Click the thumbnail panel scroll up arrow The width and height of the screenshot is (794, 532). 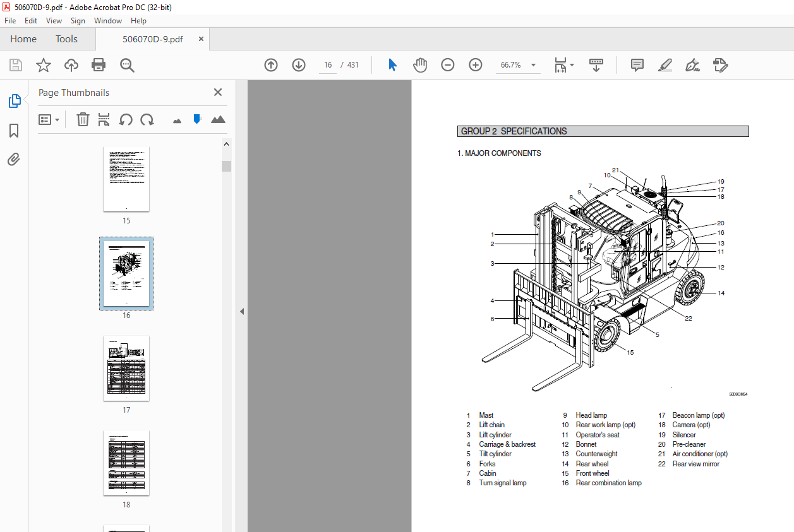[226, 144]
